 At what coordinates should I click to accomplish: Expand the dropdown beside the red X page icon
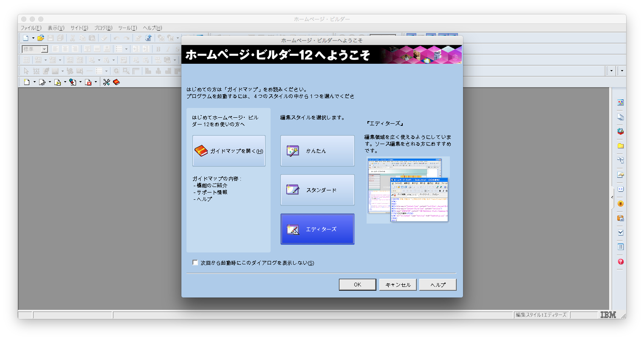click(96, 82)
